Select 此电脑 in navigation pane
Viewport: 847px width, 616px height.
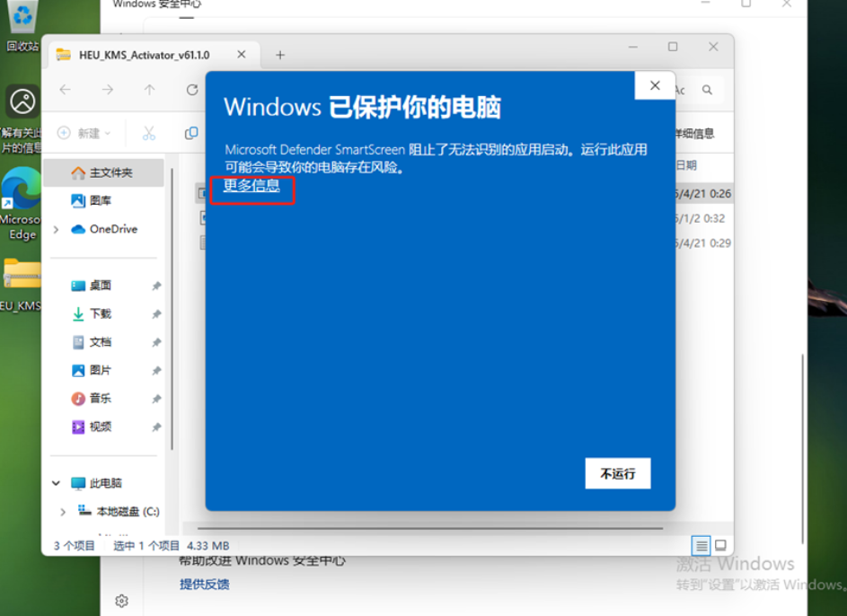(x=97, y=483)
